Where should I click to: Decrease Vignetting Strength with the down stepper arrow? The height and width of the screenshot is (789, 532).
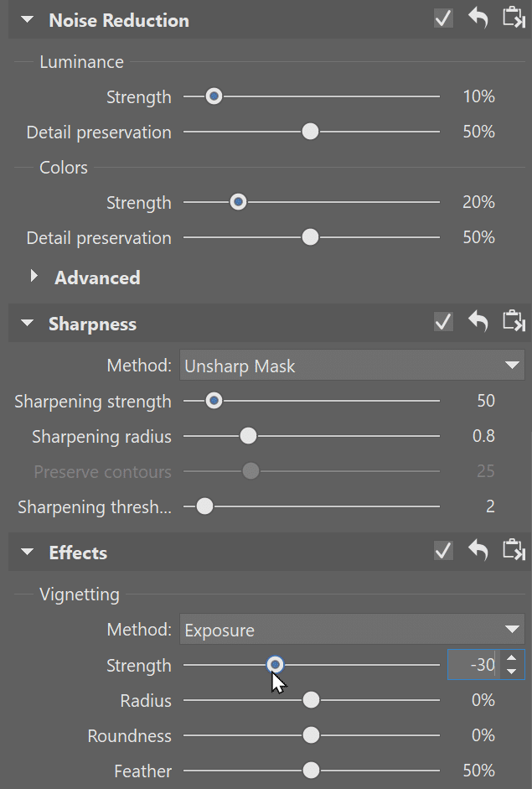[511, 672]
